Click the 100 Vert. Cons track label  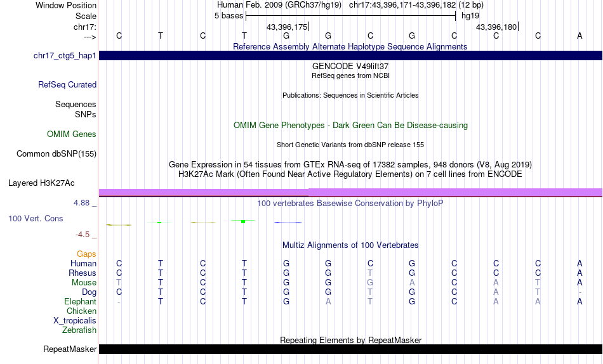36,218
